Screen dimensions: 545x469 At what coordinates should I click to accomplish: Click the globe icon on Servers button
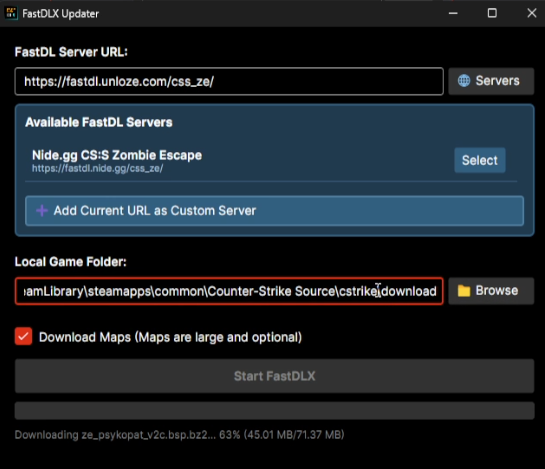tap(464, 81)
